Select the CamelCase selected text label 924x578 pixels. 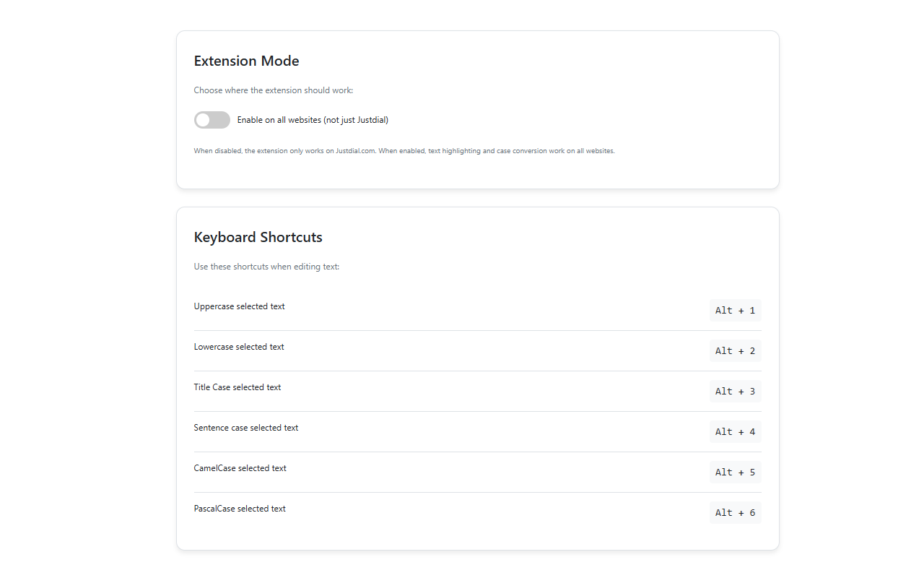(x=240, y=468)
